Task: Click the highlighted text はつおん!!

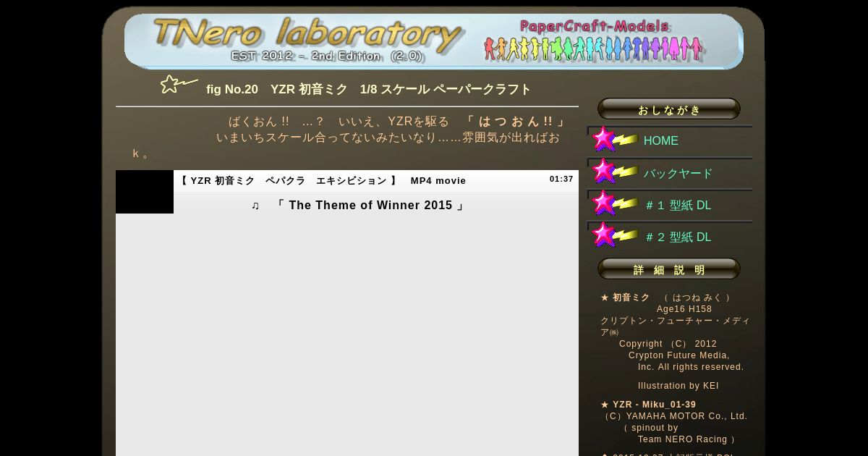Action: tap(516, 122)
